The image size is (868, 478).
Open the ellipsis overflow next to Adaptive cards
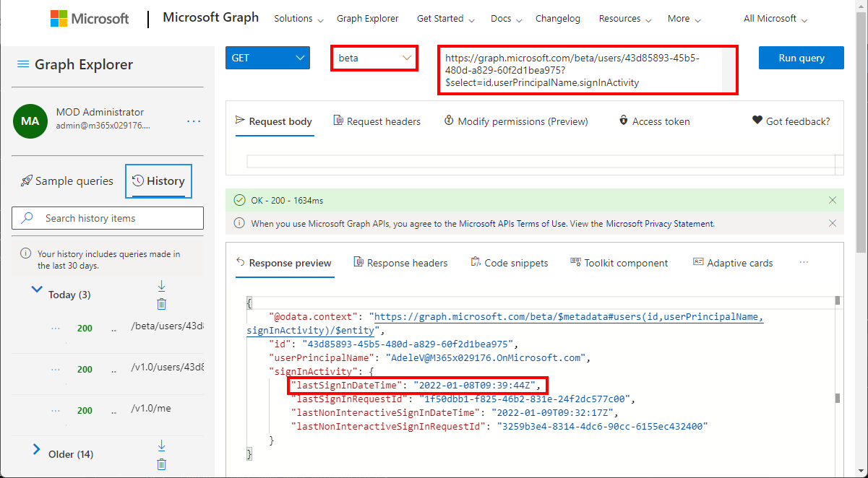click(804, 263)
